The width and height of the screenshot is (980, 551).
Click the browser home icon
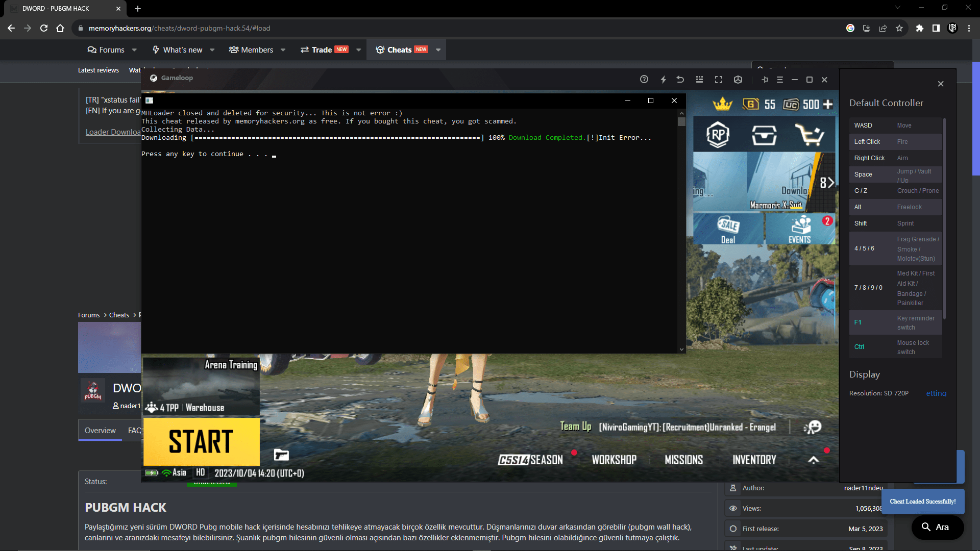60,28
